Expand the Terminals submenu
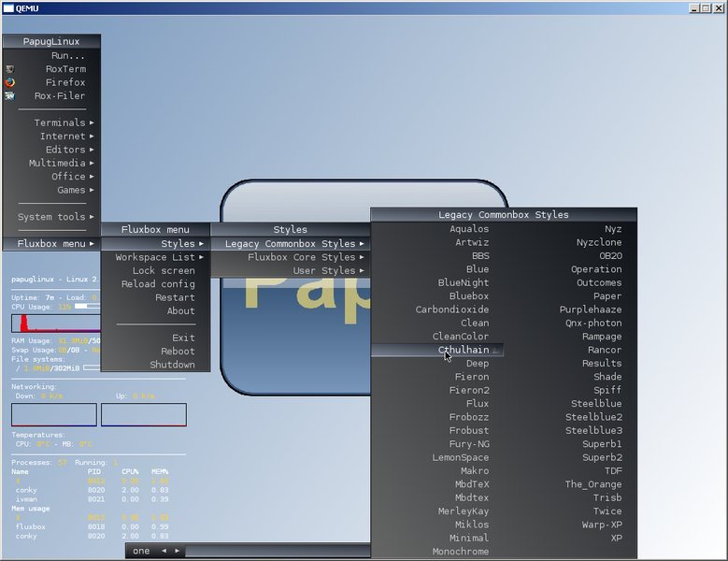The image size is (728, 561). (x=51, y=123)
